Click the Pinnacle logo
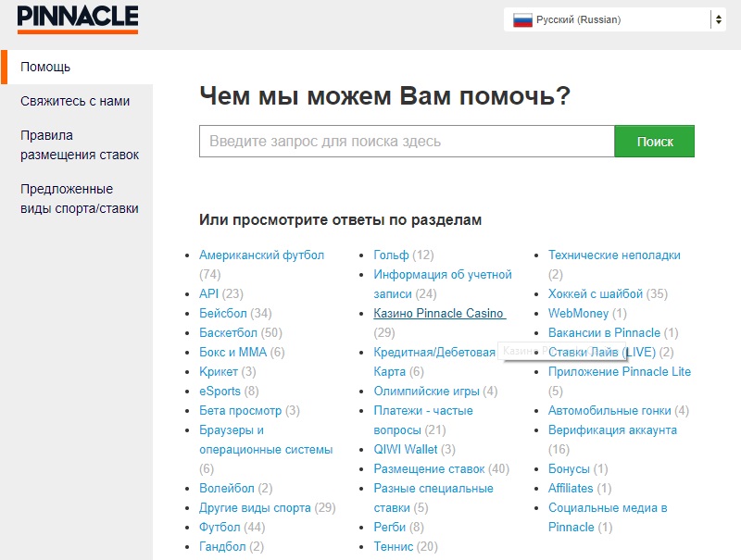 click(78, 19)
